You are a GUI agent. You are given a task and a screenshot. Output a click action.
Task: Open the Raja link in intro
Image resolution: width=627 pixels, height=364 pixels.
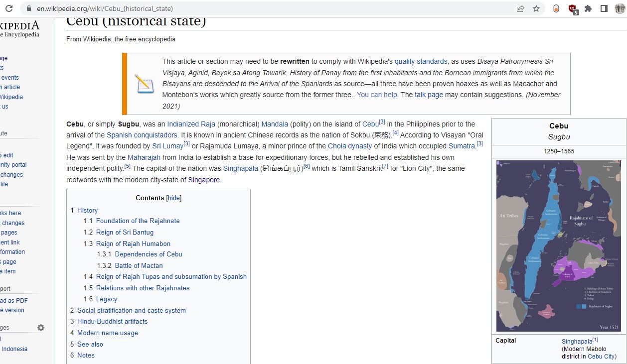click(208, 124)
